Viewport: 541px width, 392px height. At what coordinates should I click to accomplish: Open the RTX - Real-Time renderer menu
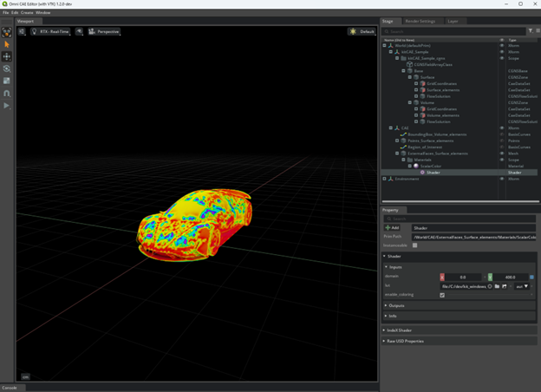click(50, 31)
